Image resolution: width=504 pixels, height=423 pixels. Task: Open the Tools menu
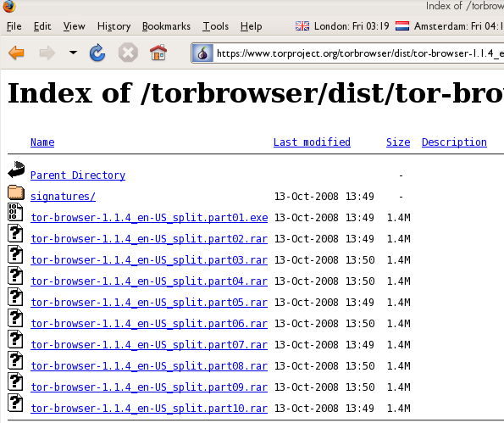[215, 26]
